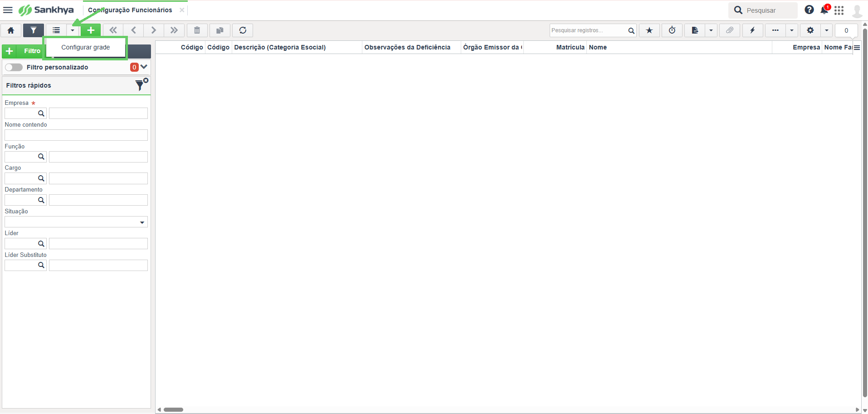This screenshot has width=868, height=414.
Task: Open attachments paperclip button
Action: 730,30
